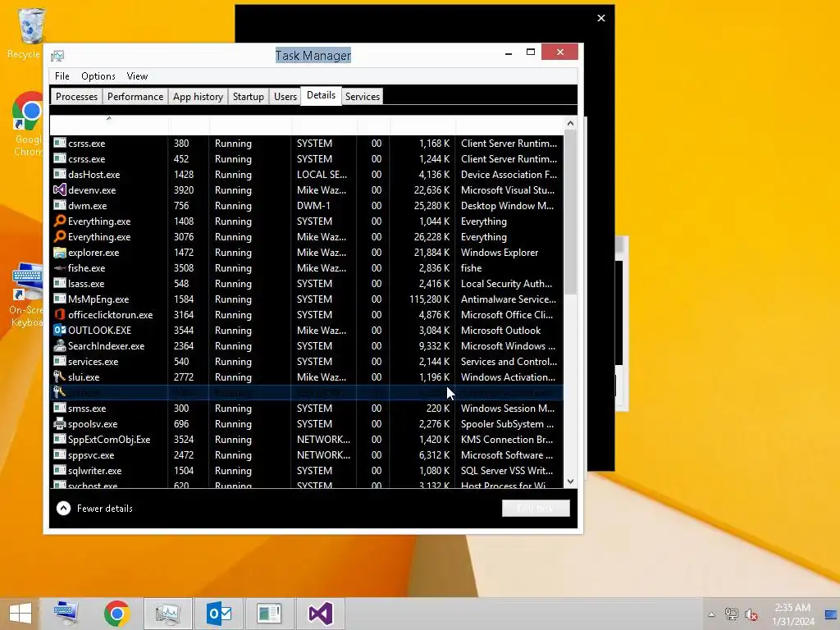Select the dasHost.exe row
This screenshot has width=840, height=630.
(x=307, y=174)
